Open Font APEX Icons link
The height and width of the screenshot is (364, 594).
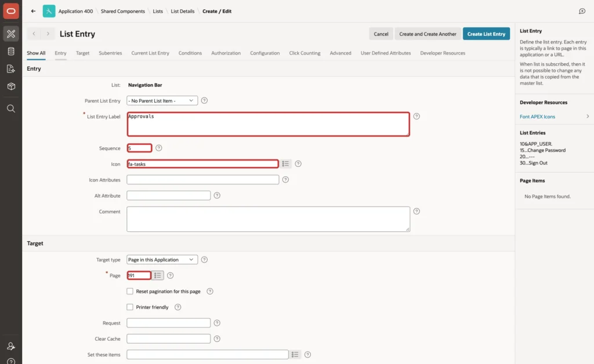click(537, 117)
